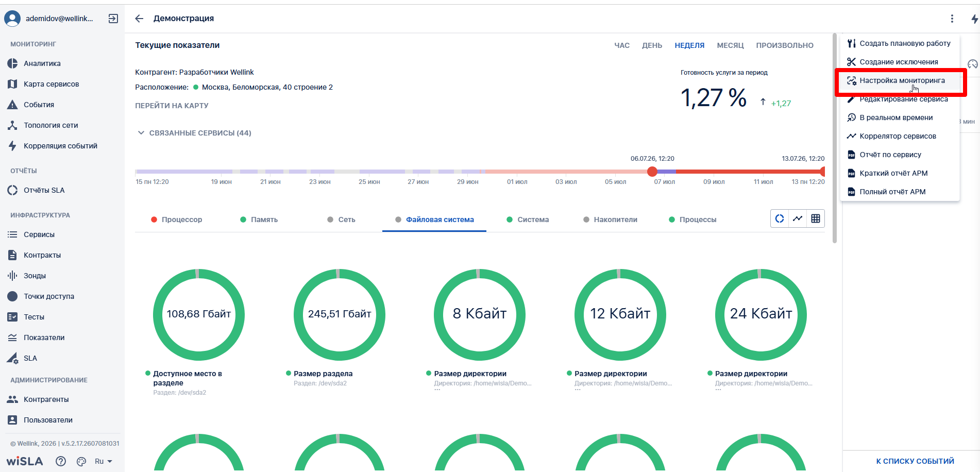Switch to line graph view icon

[798, 218]
